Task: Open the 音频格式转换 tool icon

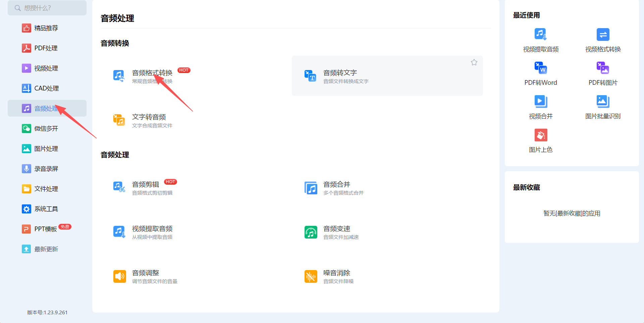Action: pos(119,76)
